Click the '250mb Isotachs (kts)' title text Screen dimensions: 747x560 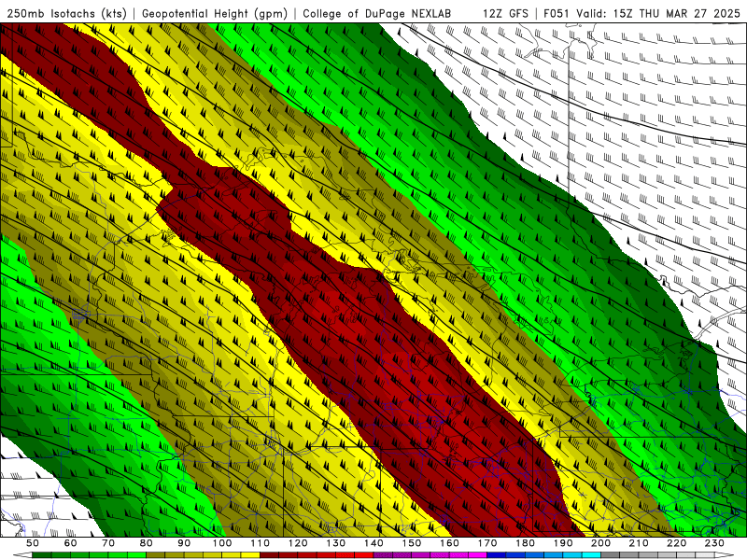pyautogui.click(x=67, y=14)
